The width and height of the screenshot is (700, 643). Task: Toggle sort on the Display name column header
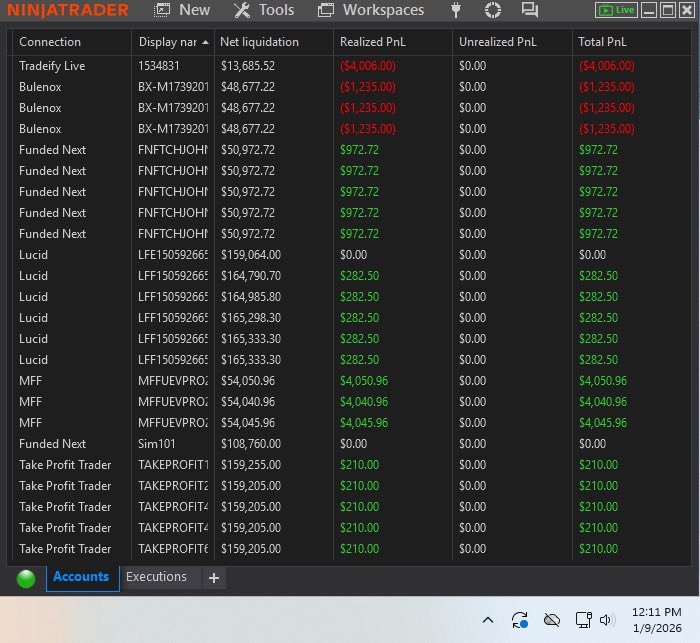click(x=173, y=42)
